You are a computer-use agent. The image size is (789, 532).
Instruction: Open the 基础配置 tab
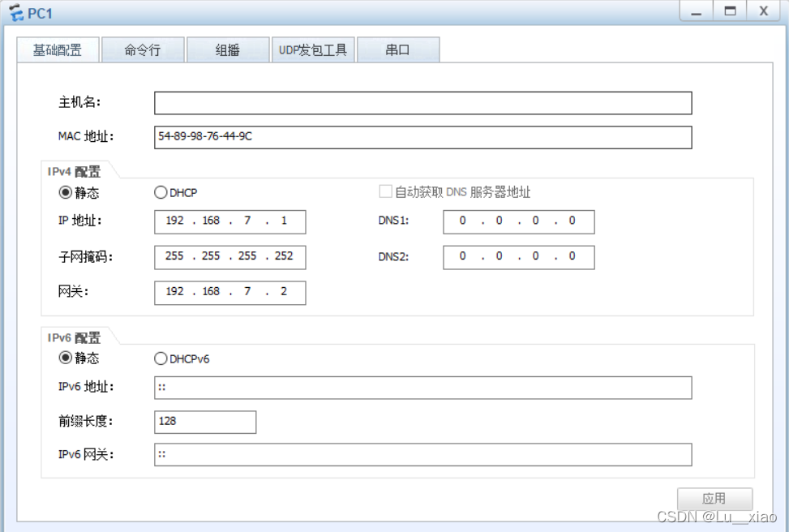coord(58,49)
